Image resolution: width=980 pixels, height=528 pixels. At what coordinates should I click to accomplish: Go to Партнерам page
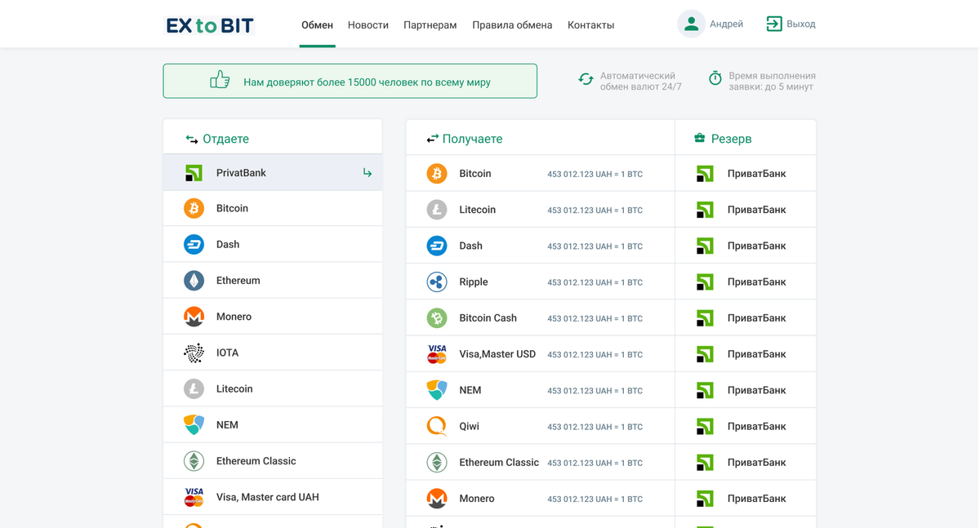click(x=430, y=25)
